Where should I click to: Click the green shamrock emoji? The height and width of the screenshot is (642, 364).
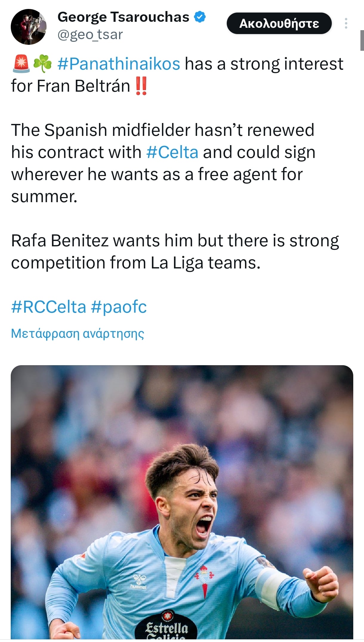point(42,64)
